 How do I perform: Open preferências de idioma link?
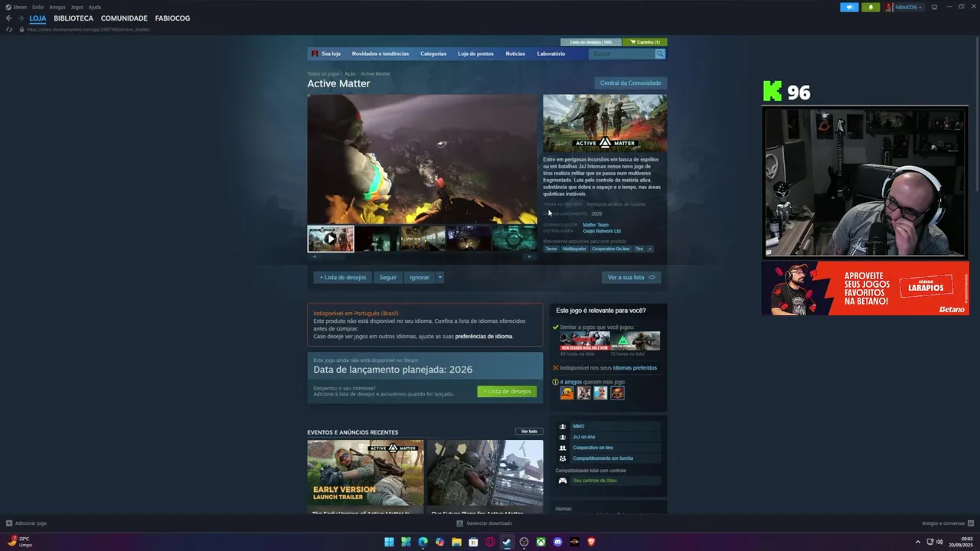(484, 336)
